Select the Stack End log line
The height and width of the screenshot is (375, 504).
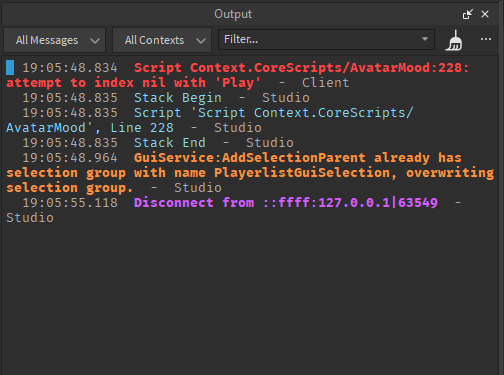tap(158, 143)
